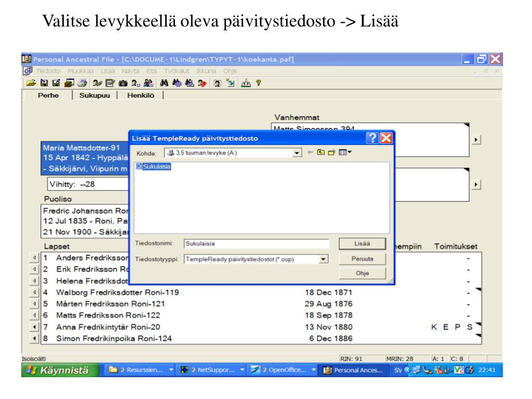
Task: Click the dialog's question mark help button
Action: pos(372,138)
